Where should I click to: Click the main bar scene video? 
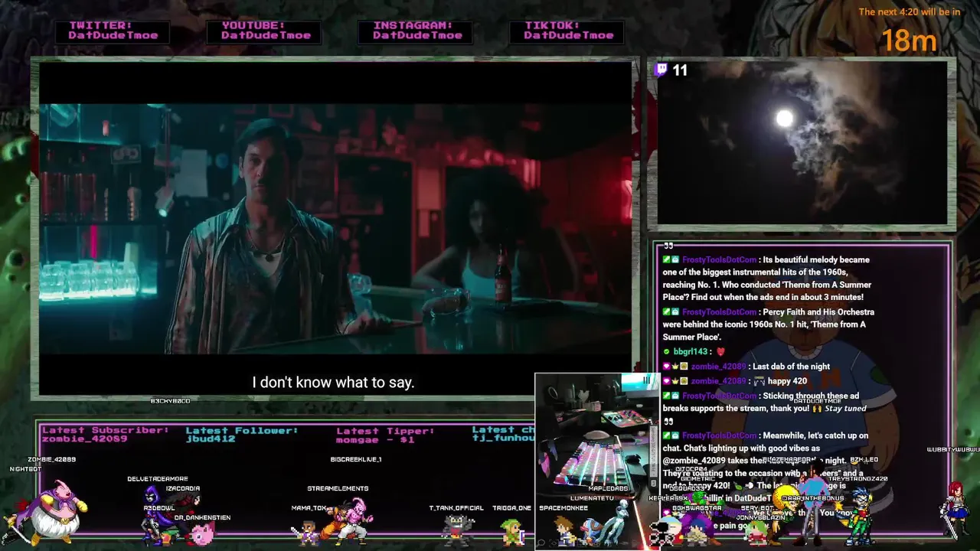pos(335,228)
